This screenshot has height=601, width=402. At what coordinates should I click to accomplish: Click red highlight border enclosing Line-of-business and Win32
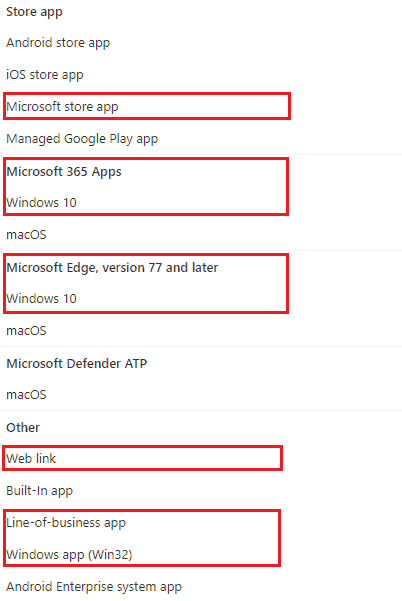(x=142, y=538)
